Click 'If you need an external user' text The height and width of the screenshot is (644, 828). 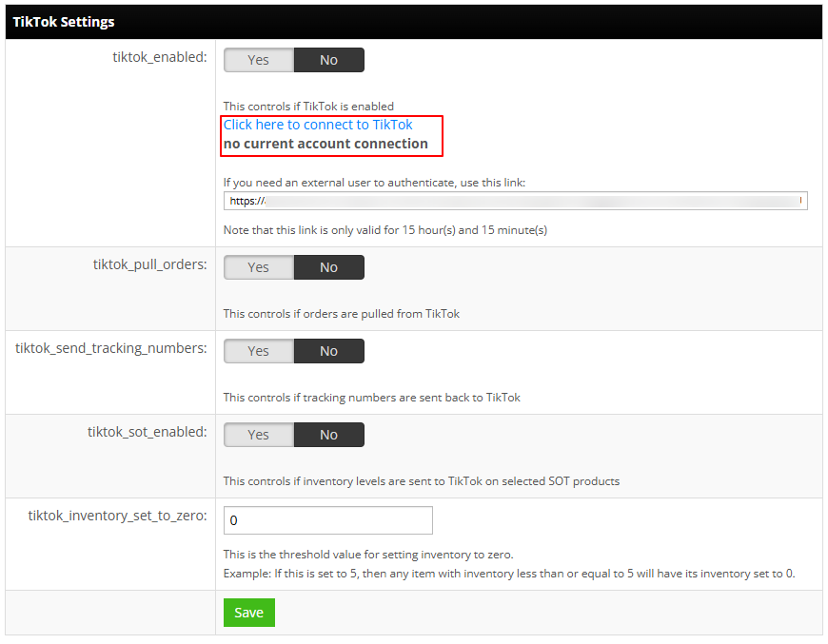[x=374, y=184]
